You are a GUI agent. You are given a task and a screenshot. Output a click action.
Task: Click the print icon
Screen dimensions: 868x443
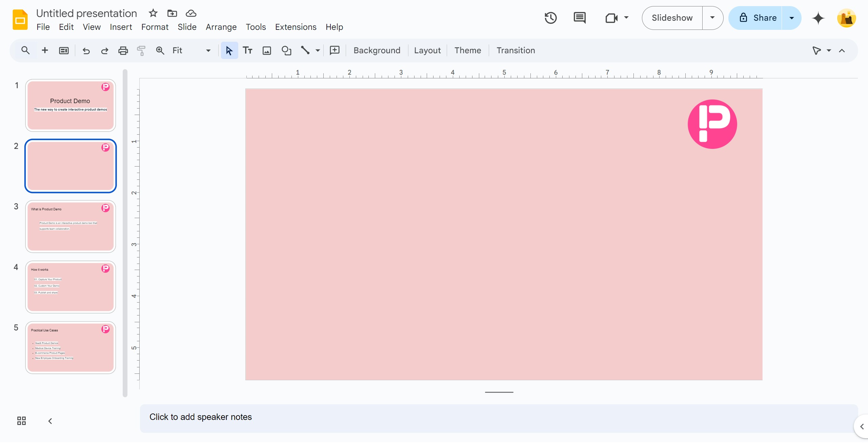point(123,51)
